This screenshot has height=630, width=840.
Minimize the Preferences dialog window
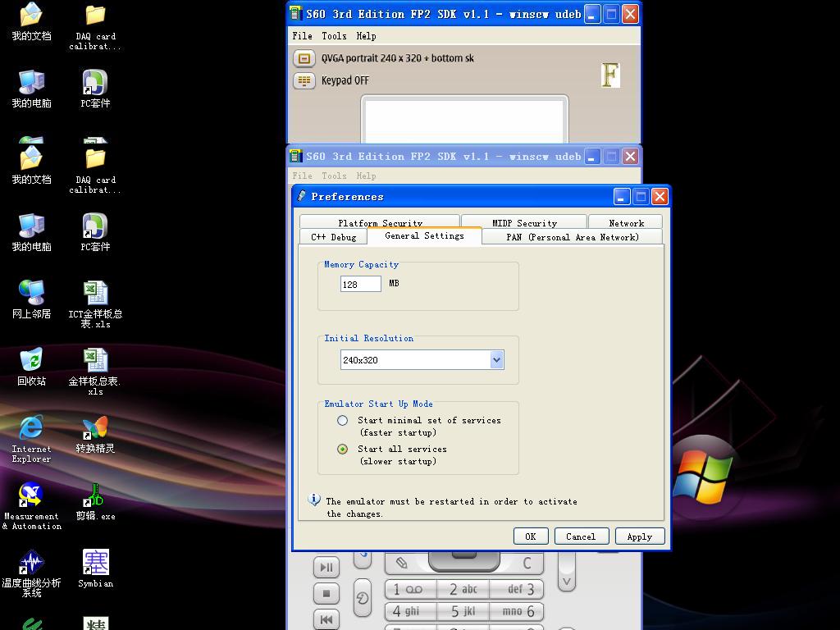(x=622, y=197)
